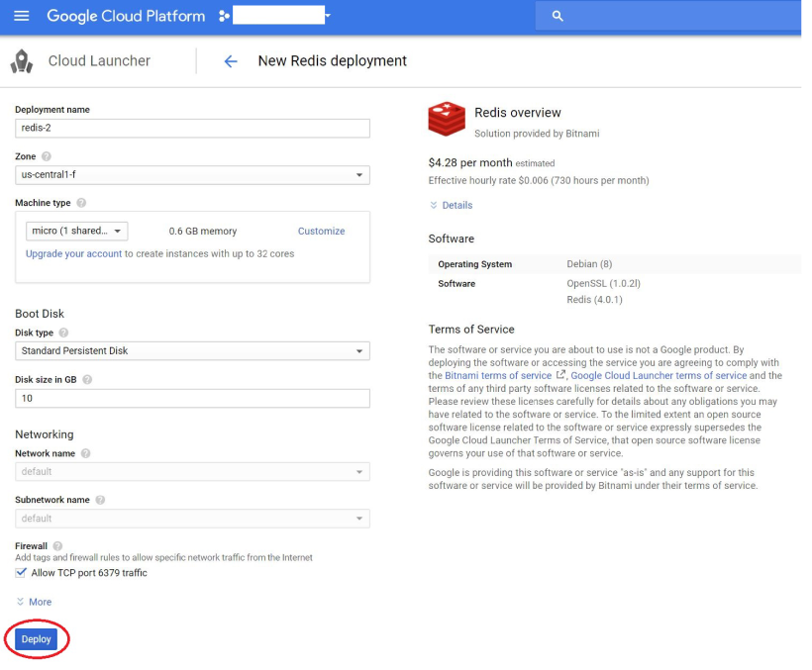This screenshot has height=670, width=812.
Task: Click the Disk type help icon
Action: pyautogui.click(x=63, y=333)
